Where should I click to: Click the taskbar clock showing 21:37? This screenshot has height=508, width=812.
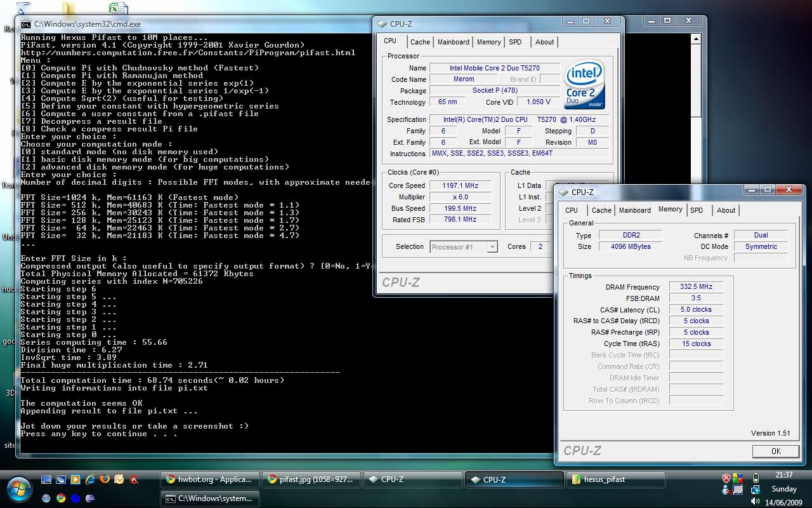coord(784,475)
